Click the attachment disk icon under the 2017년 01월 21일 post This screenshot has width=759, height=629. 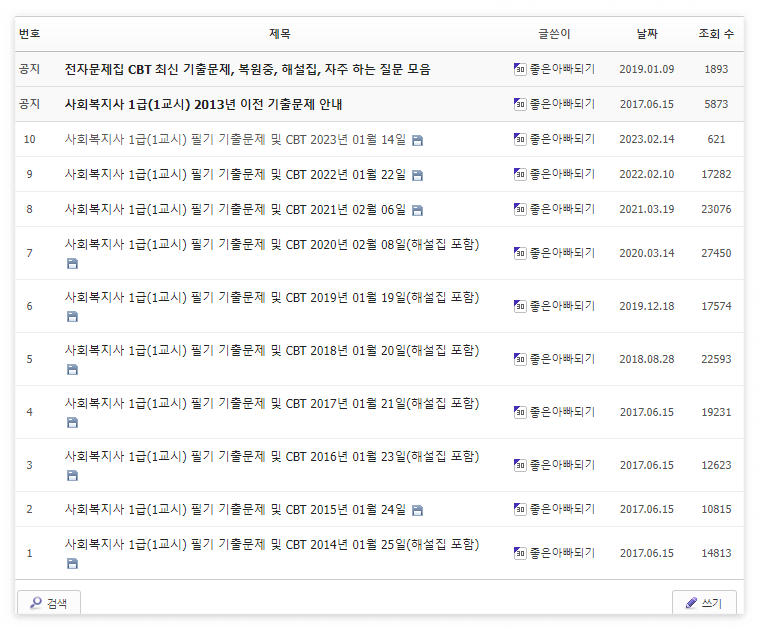pyautogui.click(x=72, y=423)
